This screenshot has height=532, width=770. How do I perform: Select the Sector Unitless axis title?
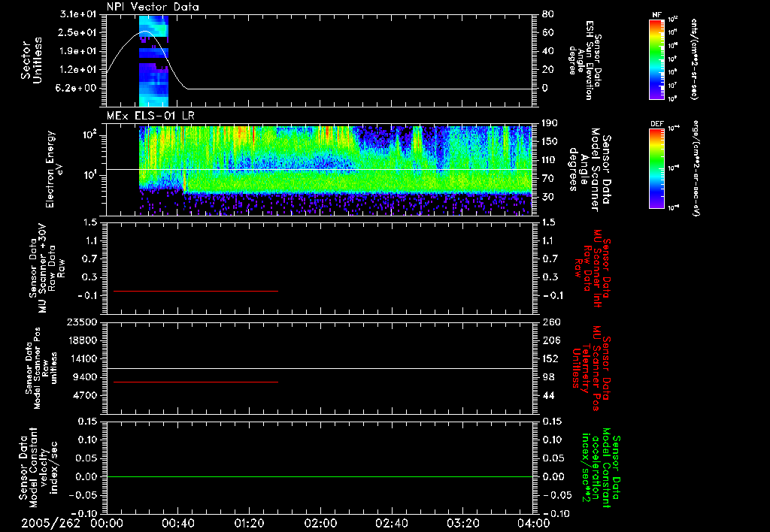coord(31,60)
